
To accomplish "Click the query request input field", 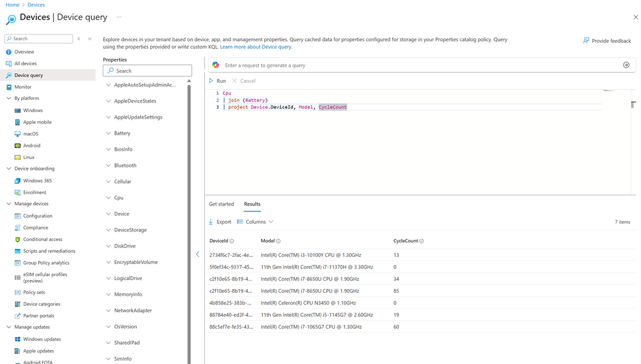I will (421, 65).
